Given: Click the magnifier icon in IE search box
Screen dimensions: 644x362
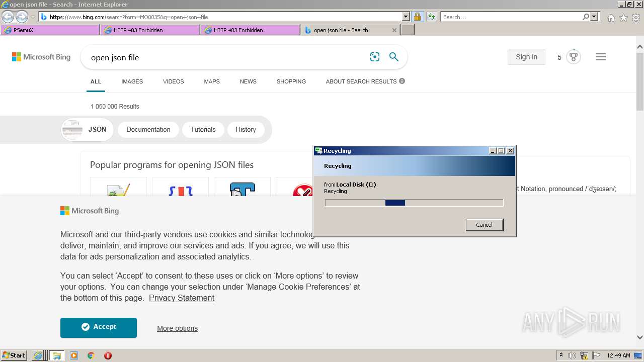Looking at the screenshot, I should pos(586,17).
